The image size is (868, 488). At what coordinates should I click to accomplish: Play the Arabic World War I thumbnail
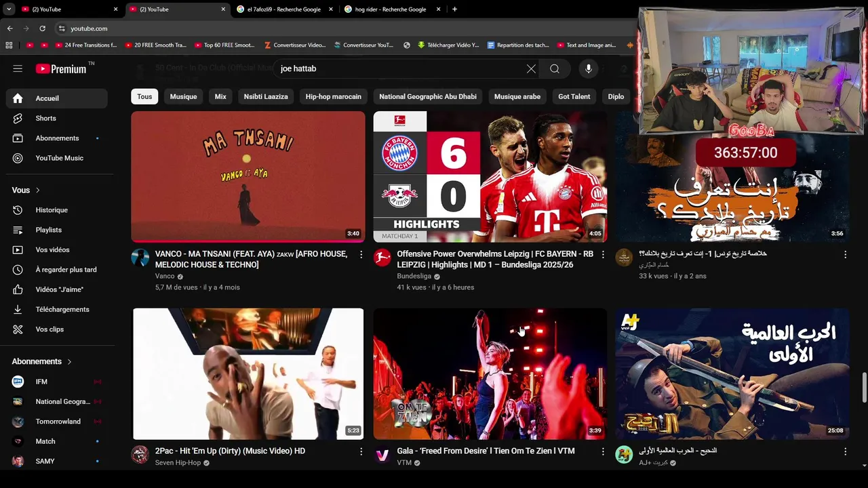732,373
